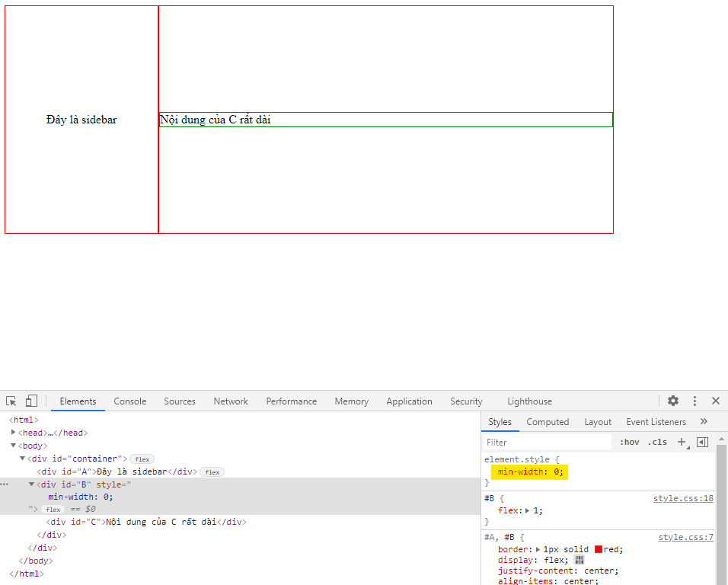Open the Memory tab
The width and height of the screenshot is (728, 585).
coord(352,401)
